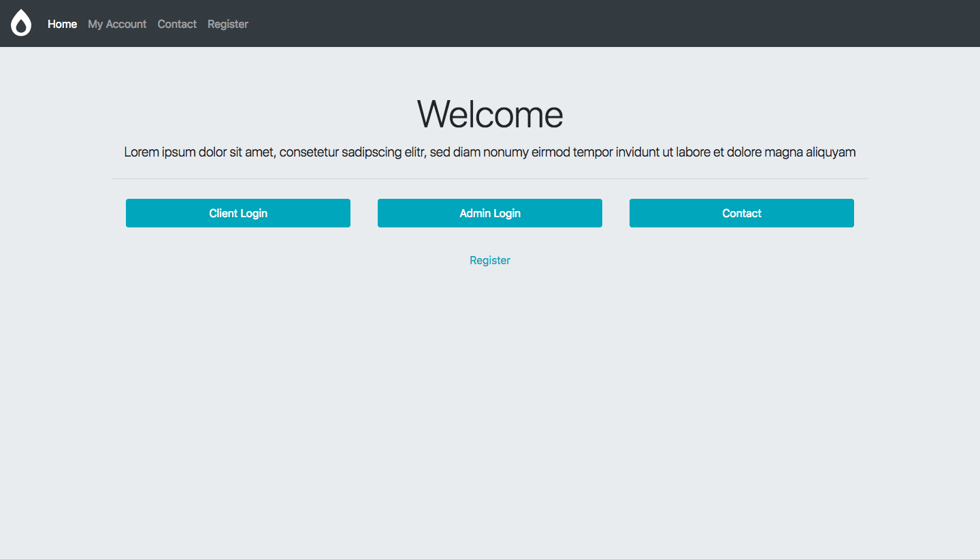This screenshot has height=559, width=980.
Task: Click the Welcome heading
Action: (x=490, y=114)
